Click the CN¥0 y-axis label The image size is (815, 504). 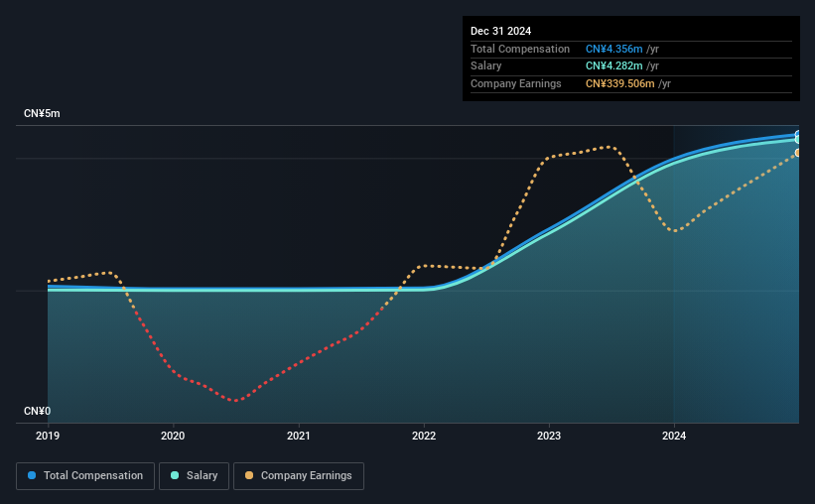coord(38,411)
